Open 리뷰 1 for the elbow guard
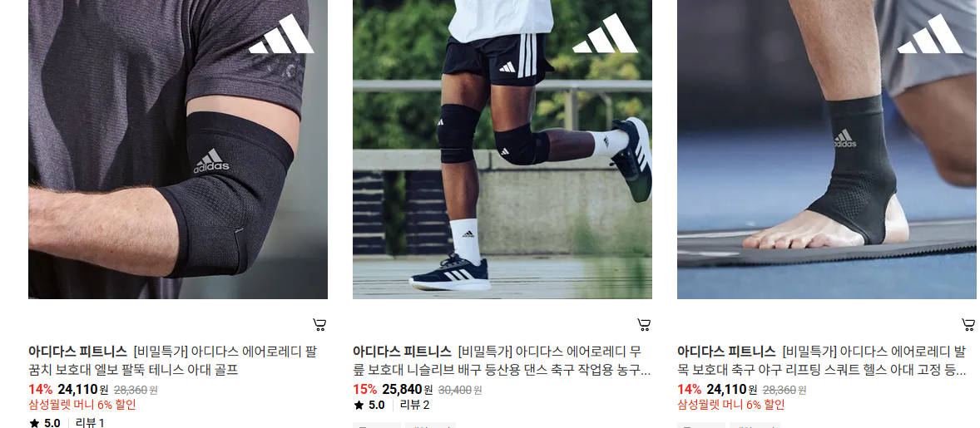Screen dimensions: 980x428 point(90,422)
